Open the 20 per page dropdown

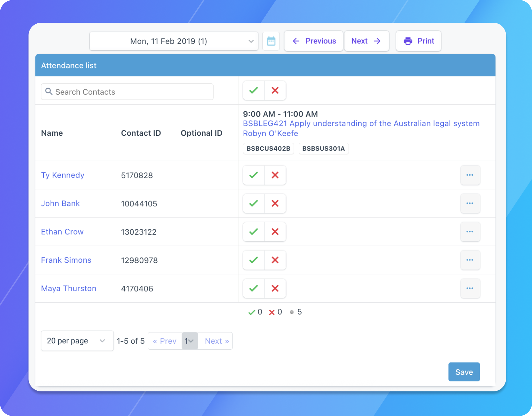tap(77, 341)
